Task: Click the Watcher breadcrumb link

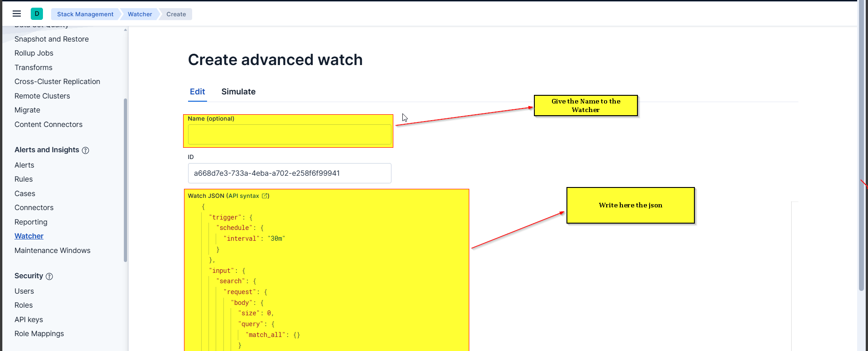Action: click(x=140, y=14)
